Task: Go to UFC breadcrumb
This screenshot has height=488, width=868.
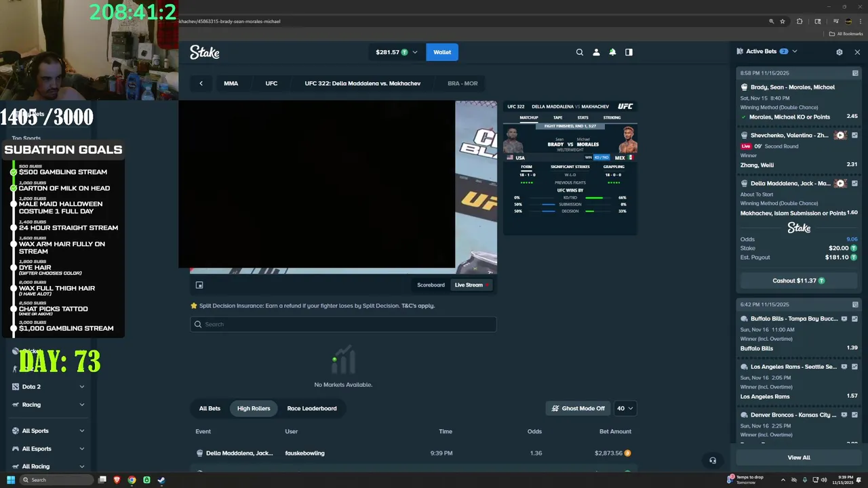Action: click(271, 83)
